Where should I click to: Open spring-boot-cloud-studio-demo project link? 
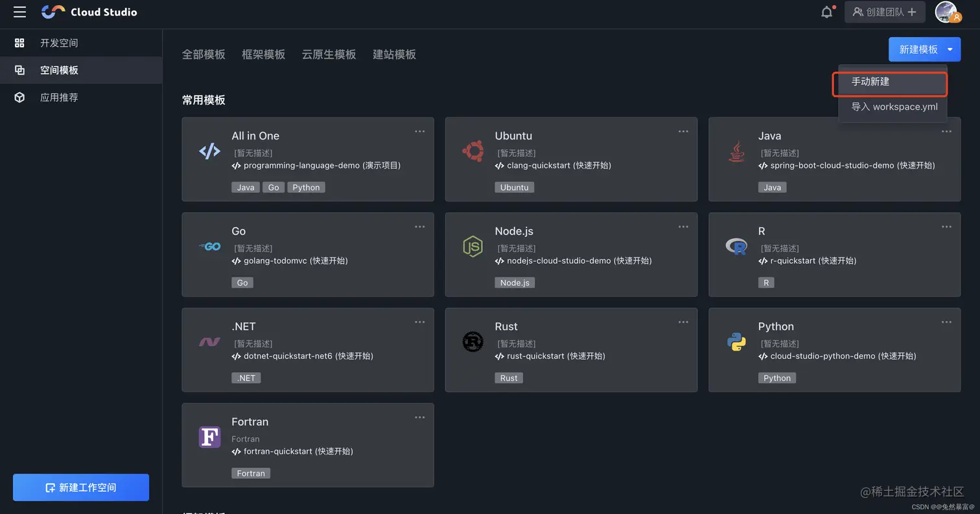point(846,165)
